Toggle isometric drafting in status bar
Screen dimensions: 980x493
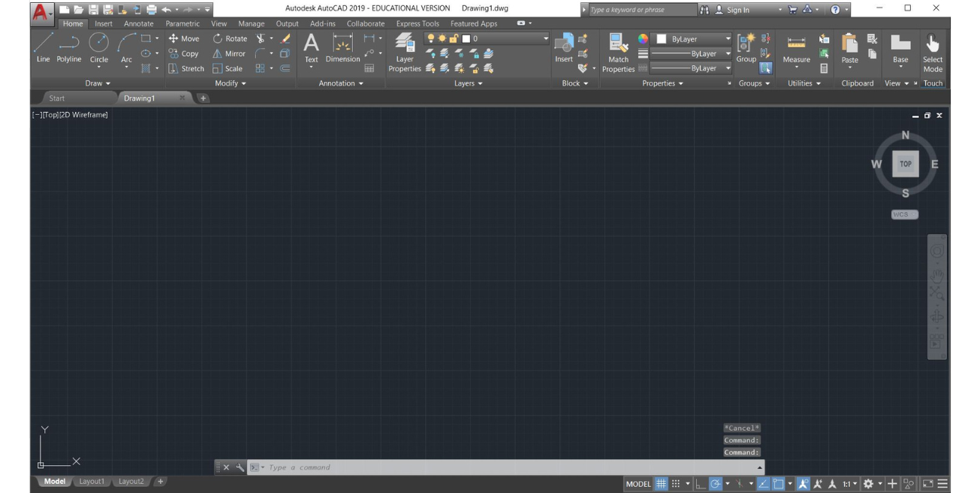pos(740,484)
